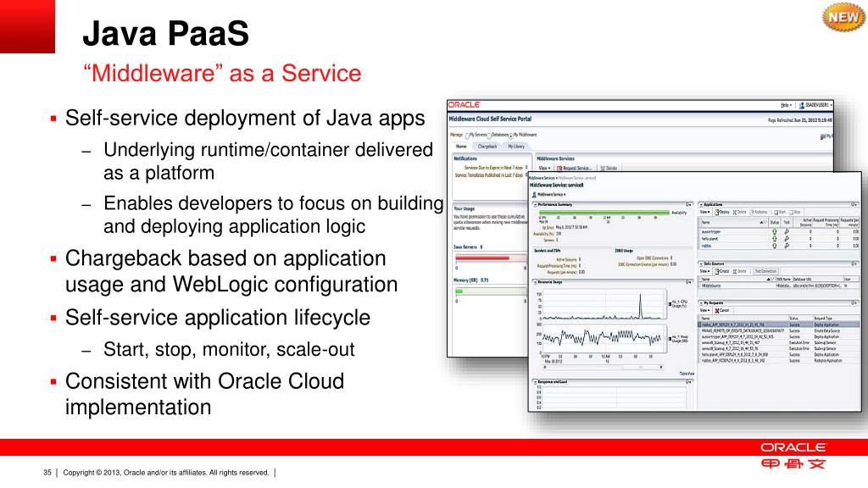This screenshot has width=868, height=488.
Task: Switch to the Chargeback tab
Action: [x=487, y=146]
